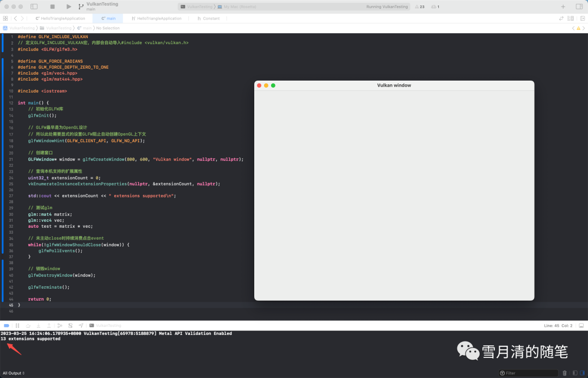
Task: Open the My Mac run destination selector
Action: [x=235, y=7]
